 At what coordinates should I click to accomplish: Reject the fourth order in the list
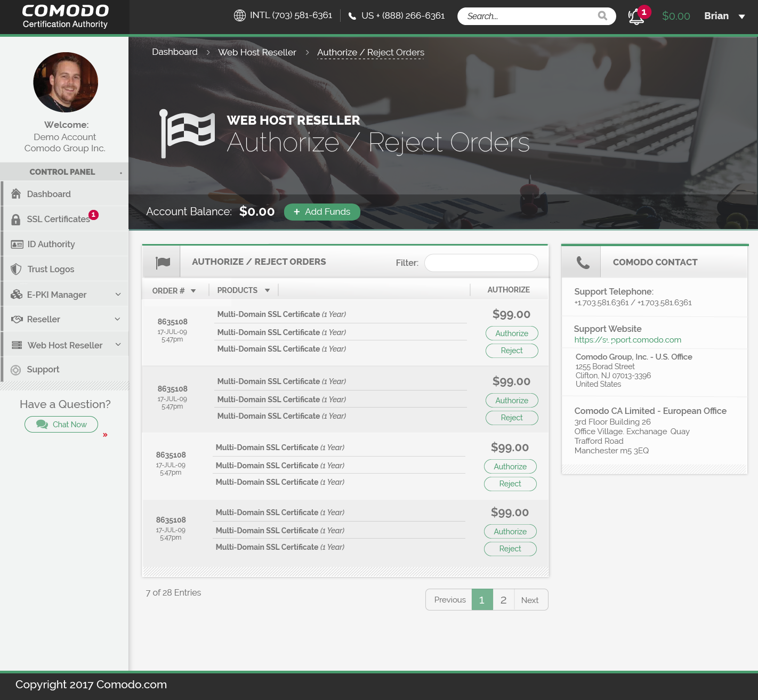(x=510, y=549)
